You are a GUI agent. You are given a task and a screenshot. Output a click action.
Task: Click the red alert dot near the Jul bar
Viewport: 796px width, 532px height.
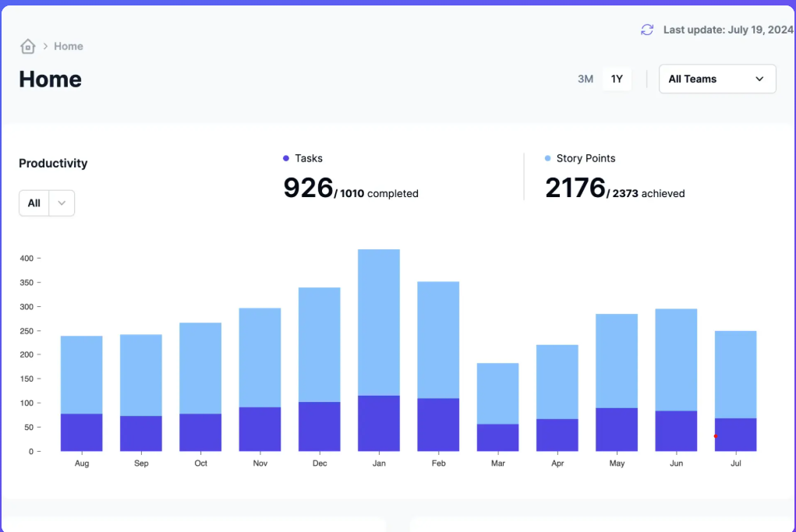[x=716, y=436]
